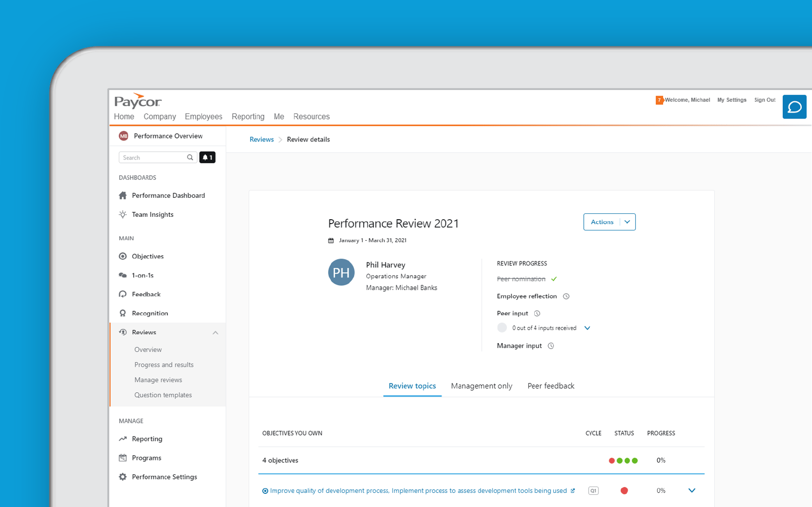
Task: Click the Performance Overview heading
Action: 168,136
